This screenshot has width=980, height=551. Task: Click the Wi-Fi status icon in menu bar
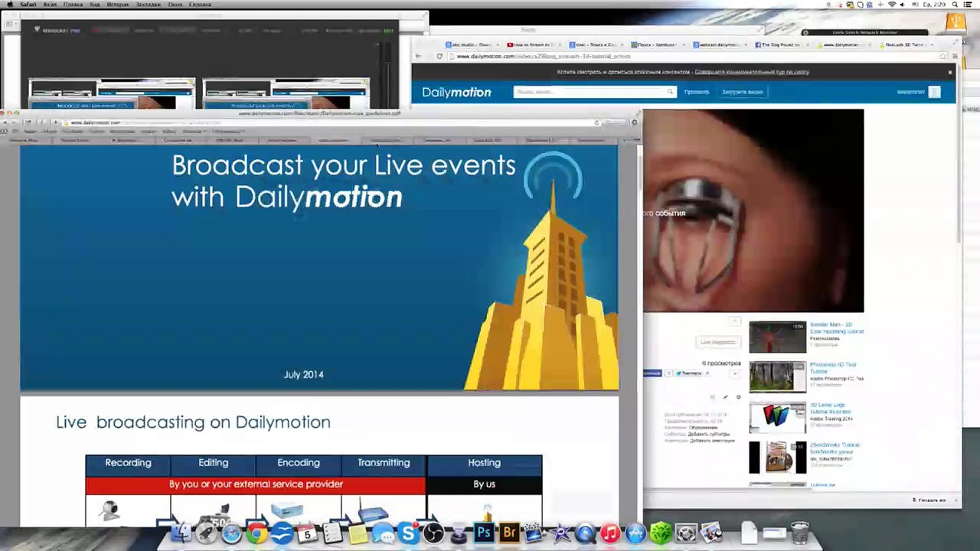pos(891,5)
